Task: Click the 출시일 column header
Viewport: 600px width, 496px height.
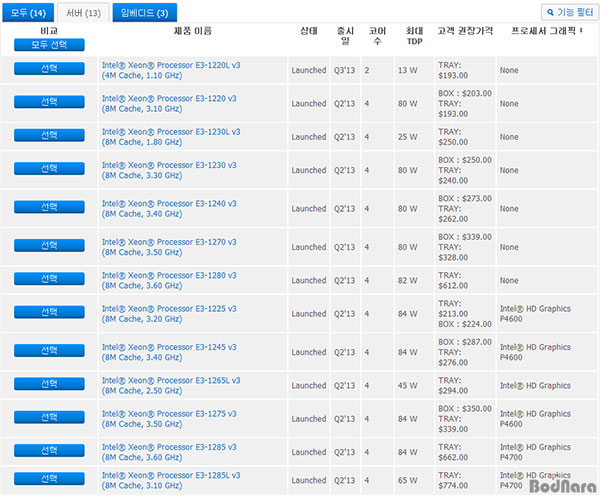Action: [345, 36]
